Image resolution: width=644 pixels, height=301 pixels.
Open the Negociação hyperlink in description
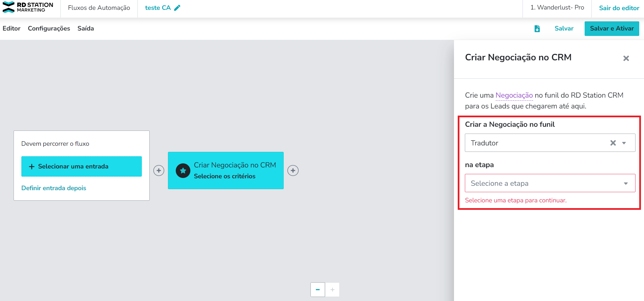click(x=514, y=95)
